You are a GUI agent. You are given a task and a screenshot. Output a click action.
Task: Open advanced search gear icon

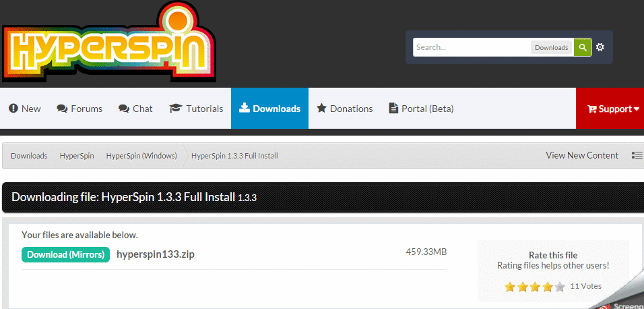point(600,47)
